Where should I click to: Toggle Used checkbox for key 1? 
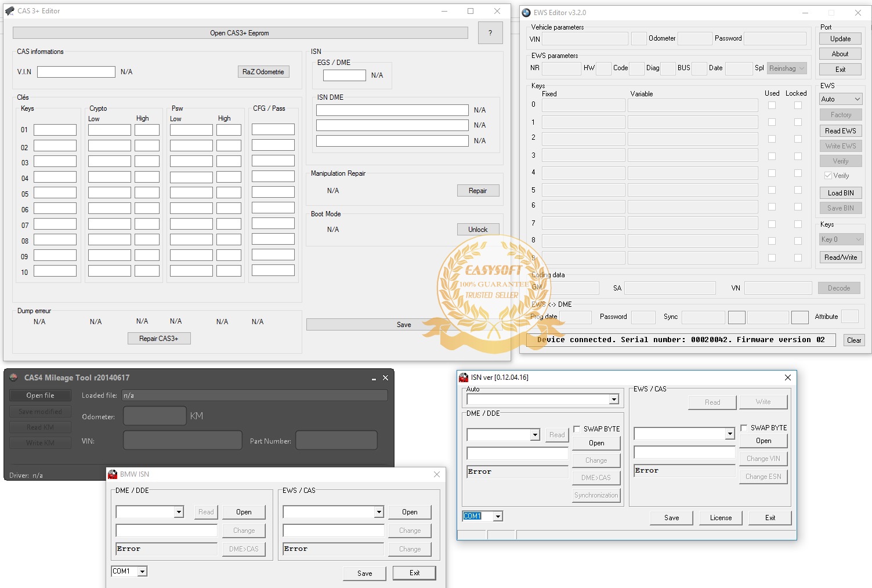[x=772, y=122]
